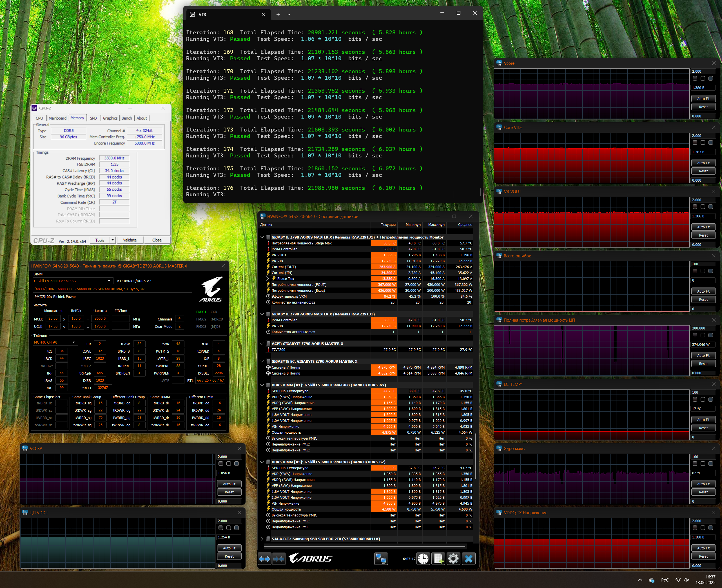Open the G.Skill DIMM selection dropdown
Image resolution: width=722 pixels, height=588 pixels.
tap(109, 281)
